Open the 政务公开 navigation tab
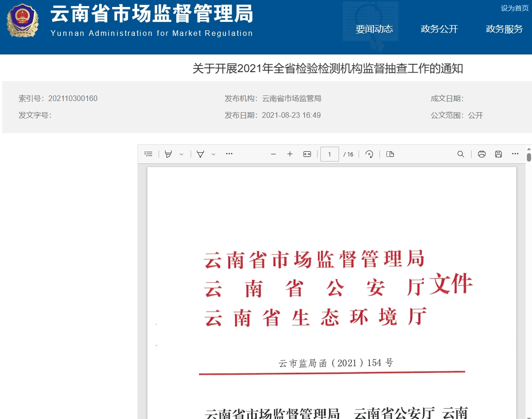Viewport: 532px width, 419px height. click(x=439, y=29)
